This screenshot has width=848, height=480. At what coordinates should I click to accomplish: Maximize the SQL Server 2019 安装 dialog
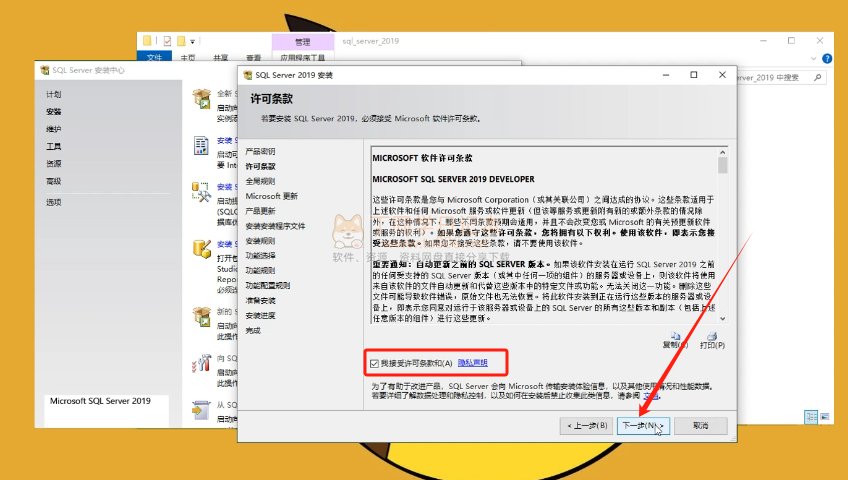(x=694, y=75)
